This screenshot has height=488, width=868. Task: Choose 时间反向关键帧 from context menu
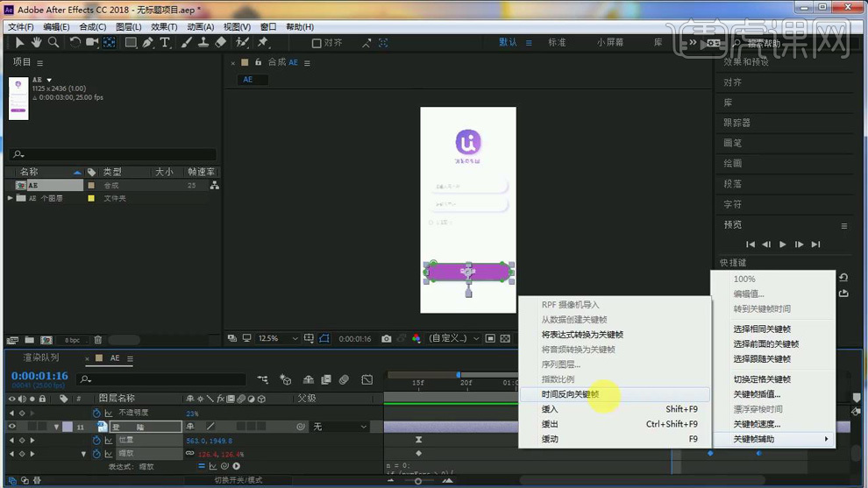pyautogui.click(x=570, y=394)
